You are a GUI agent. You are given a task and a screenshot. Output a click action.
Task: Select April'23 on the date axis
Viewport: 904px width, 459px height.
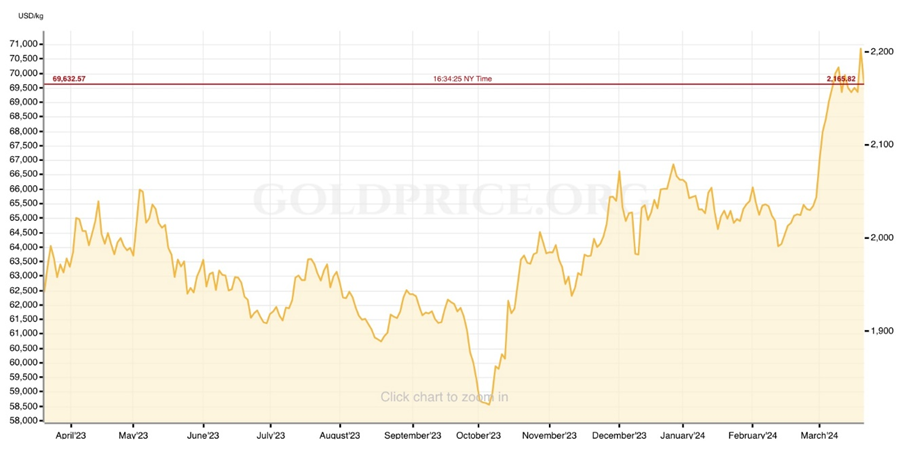point(70,435)
